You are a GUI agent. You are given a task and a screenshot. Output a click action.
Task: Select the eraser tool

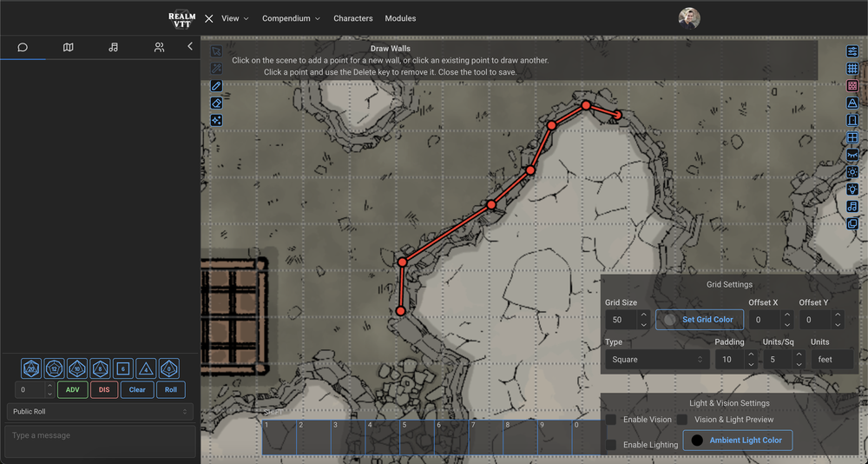point(216,103)
